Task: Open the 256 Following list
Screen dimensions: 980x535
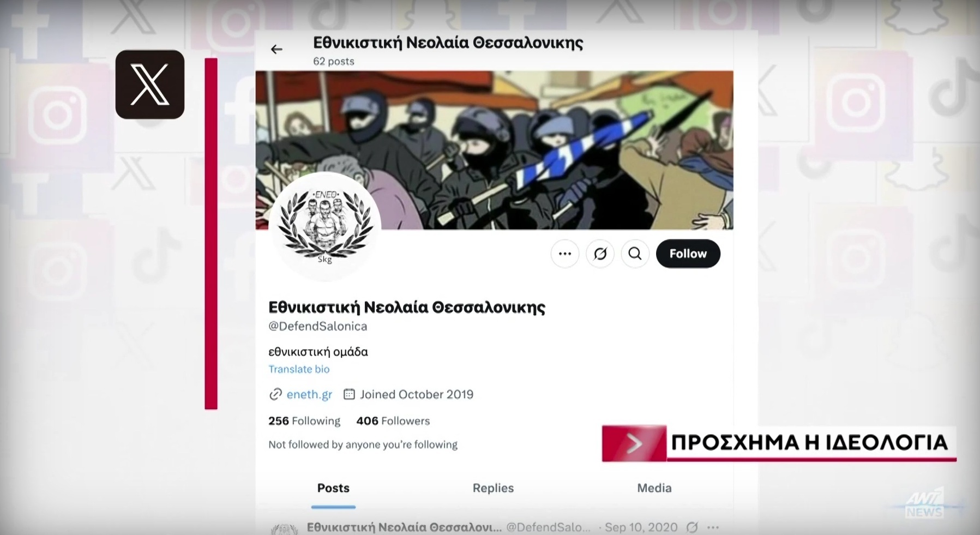Action: coord(304,421)
